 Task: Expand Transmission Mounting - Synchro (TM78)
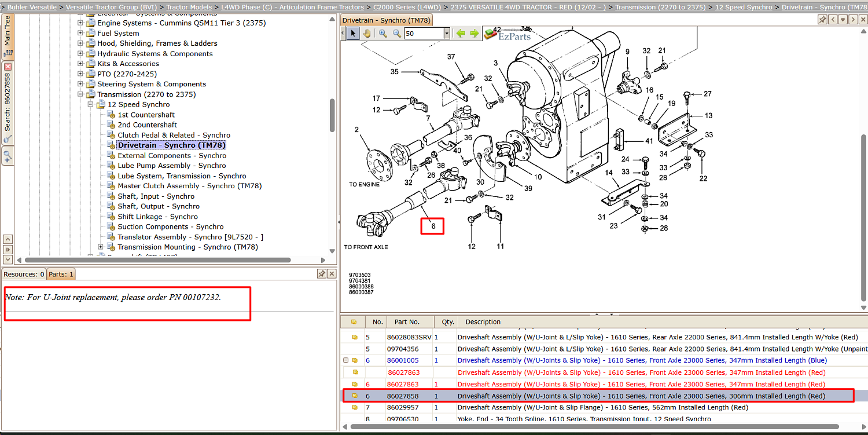(x=101, y=247)
